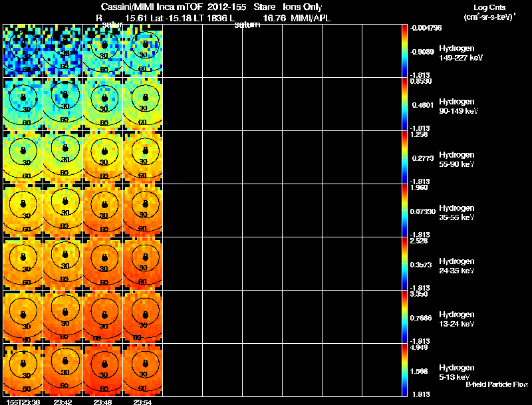This screenshot has height=405, width=532.
Task: Click the color bar for Hydrogen 35-55 keV
Action: pyautogui.click(x=404, y=210)
